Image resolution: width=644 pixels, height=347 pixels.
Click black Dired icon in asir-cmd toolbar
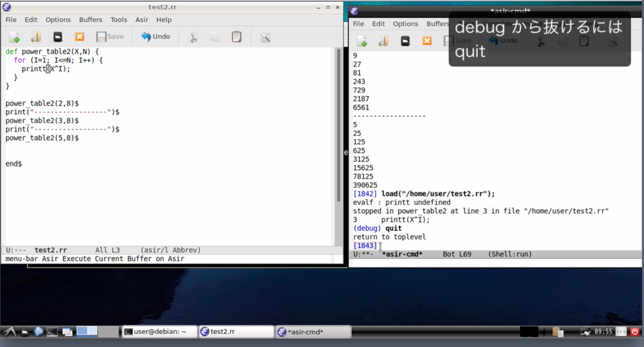click(x=405, y=41)
